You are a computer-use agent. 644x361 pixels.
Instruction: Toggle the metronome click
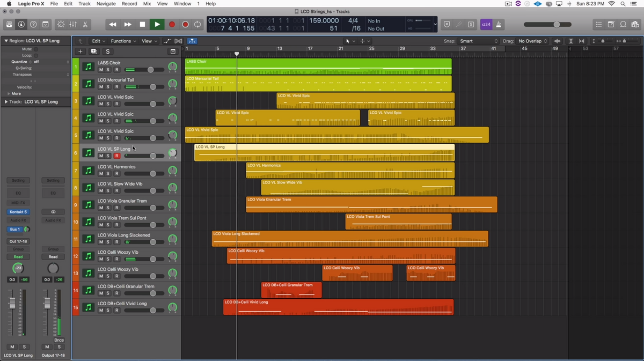[498, 25]
